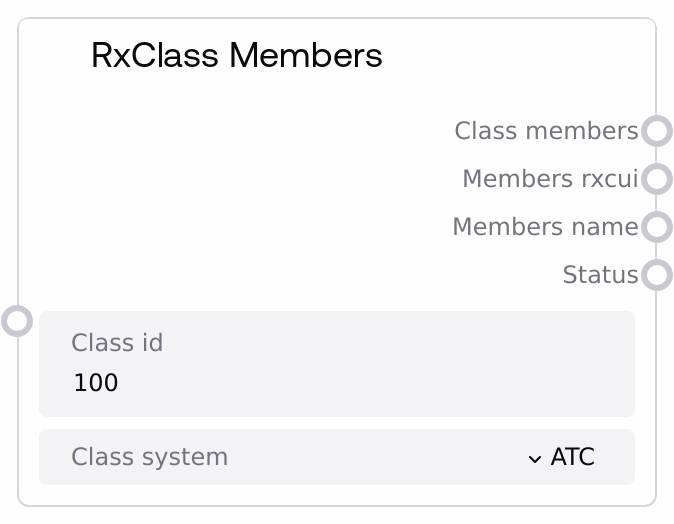Click blank space left of Status label
This screenshot has width=674, height=524.
(x=300, y=275)
